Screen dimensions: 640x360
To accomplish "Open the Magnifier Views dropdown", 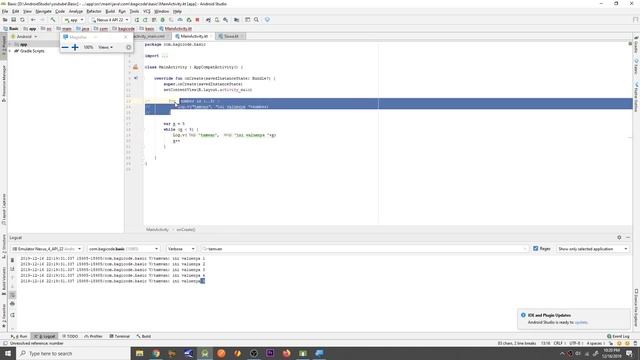I will click(105, 47).
